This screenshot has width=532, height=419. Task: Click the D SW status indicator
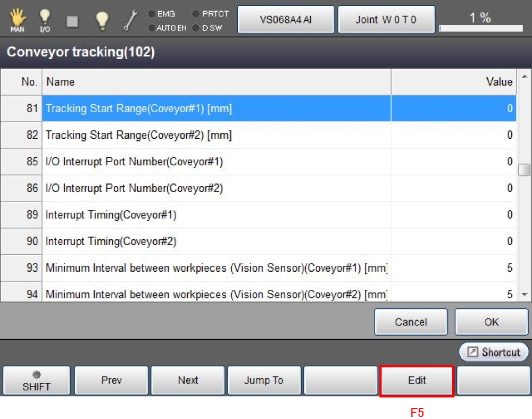point(207,28)
